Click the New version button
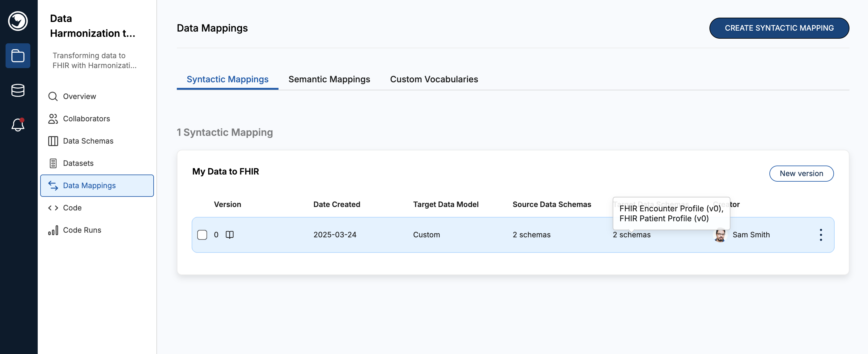This screenshot has height=354, width=868. click(801, 174)
